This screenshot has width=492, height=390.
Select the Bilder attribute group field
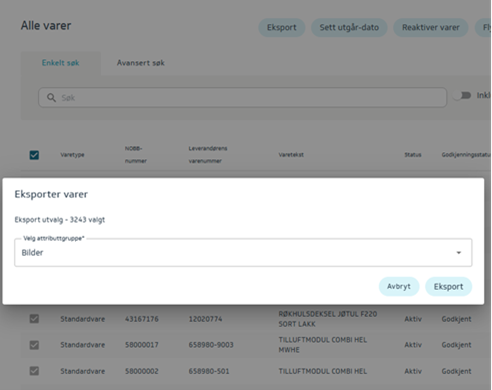(243, 252)
